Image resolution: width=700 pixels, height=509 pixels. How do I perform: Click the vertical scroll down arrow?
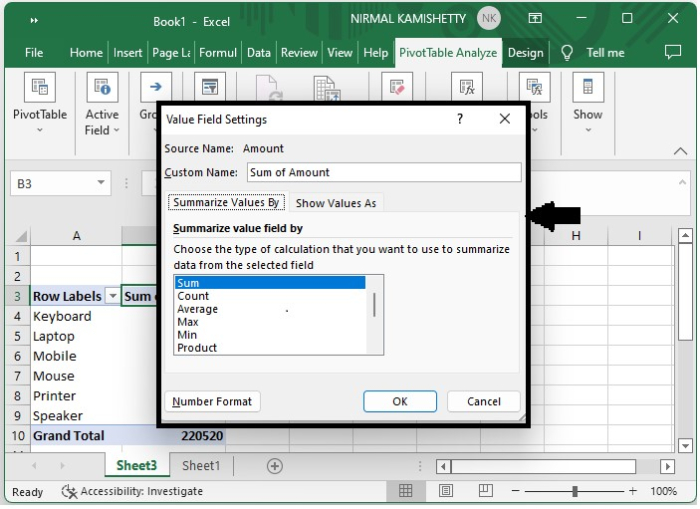tap(685, 445)
